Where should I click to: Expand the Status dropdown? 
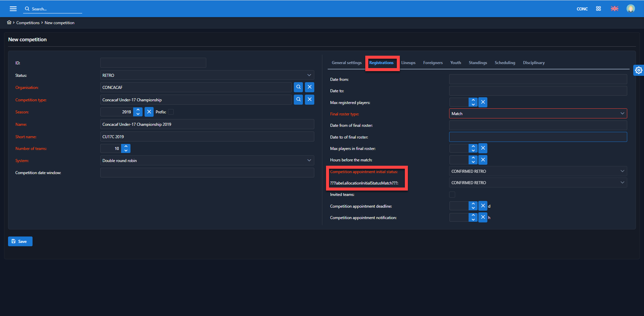point(207,75)
